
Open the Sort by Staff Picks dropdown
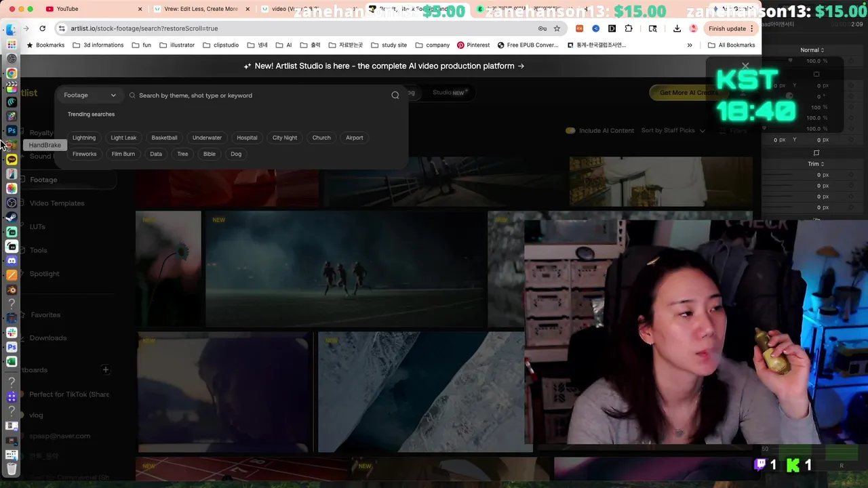(x=673, y=131)
